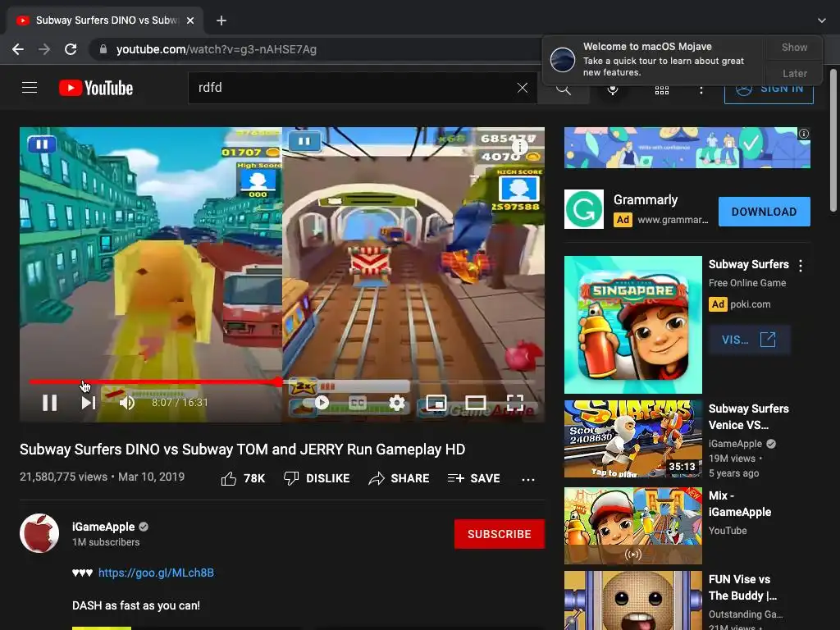840x630 pixels.
Task: Open the Mix - iGameApple title
Action: coord(739,504)
